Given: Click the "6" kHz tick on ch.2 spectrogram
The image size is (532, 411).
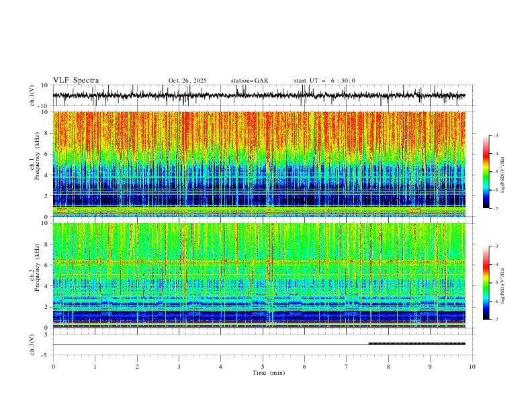Looking at the screenshot, I should pos(47,265).
